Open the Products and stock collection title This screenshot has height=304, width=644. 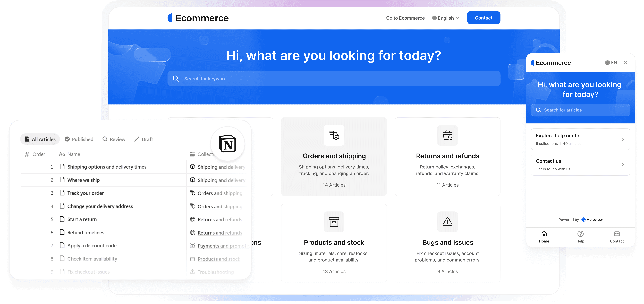[334, 243]
